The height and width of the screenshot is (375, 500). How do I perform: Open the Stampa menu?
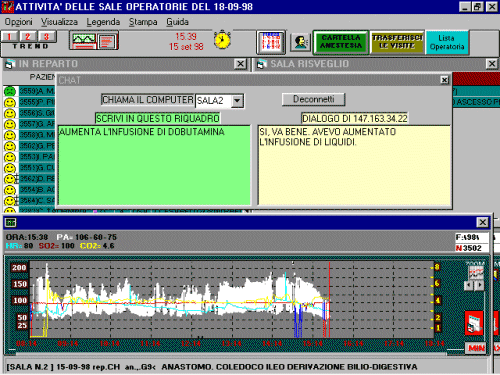click(143, 22)
